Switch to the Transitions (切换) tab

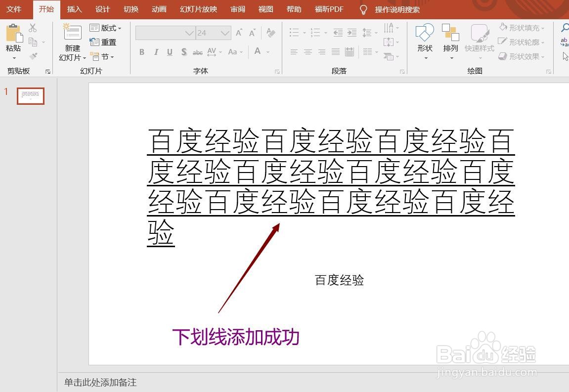tap(131, 9)
